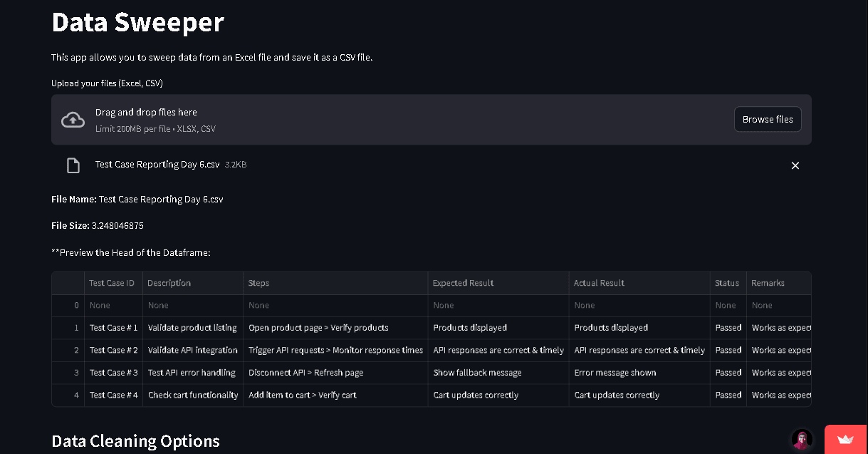Click the Browse files button
Image resolution: width=868 pixels, height=454 pixels.
pyautogui.click(x=768, y=120)
